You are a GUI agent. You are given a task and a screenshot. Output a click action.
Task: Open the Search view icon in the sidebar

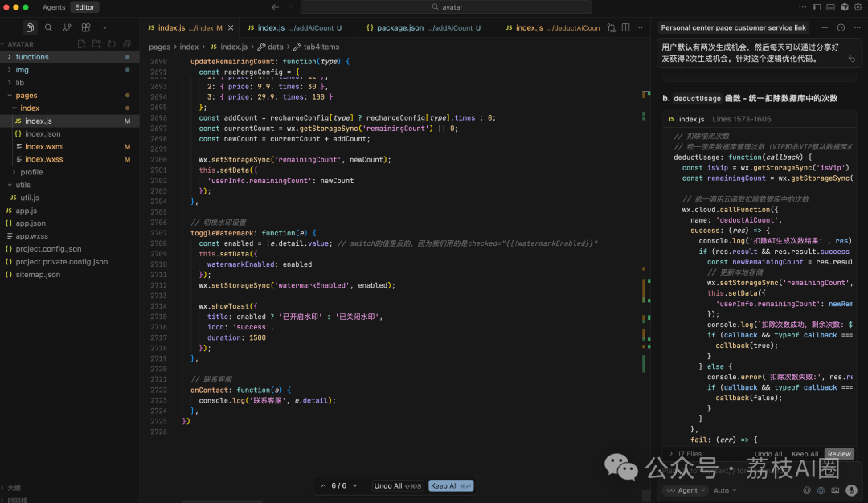(49, 27)
